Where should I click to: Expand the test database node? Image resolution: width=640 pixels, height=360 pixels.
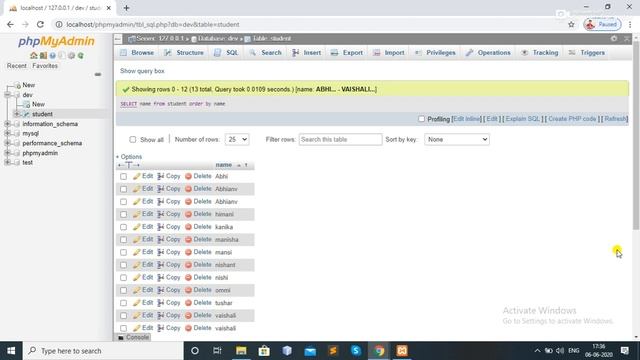click(7, 162)
